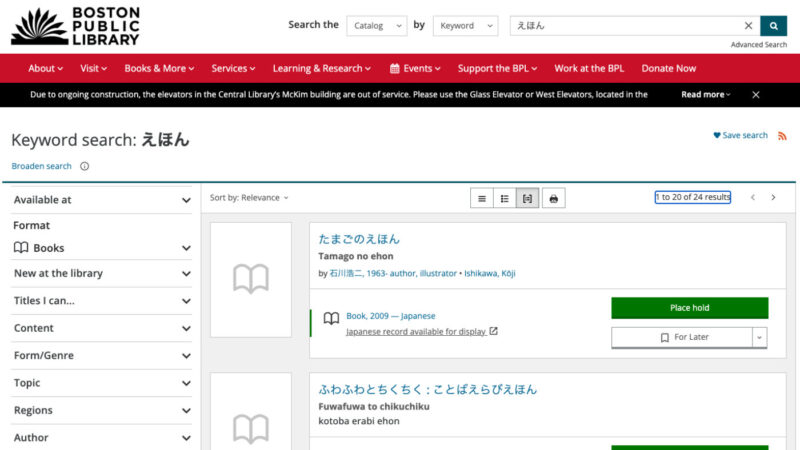Open the Events menu
The width and height of the screenshot is (800, 450).
coord(415,68)
